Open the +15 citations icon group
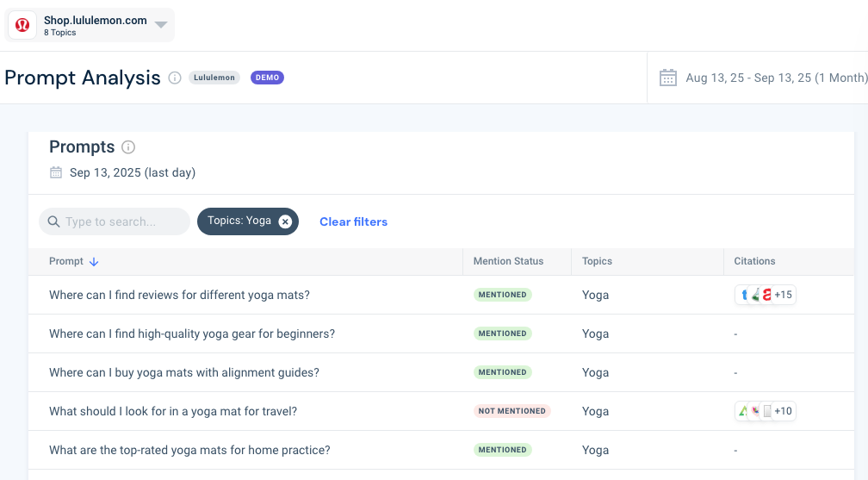This screenshot has width=868, height=480. (x=765, y=295)
